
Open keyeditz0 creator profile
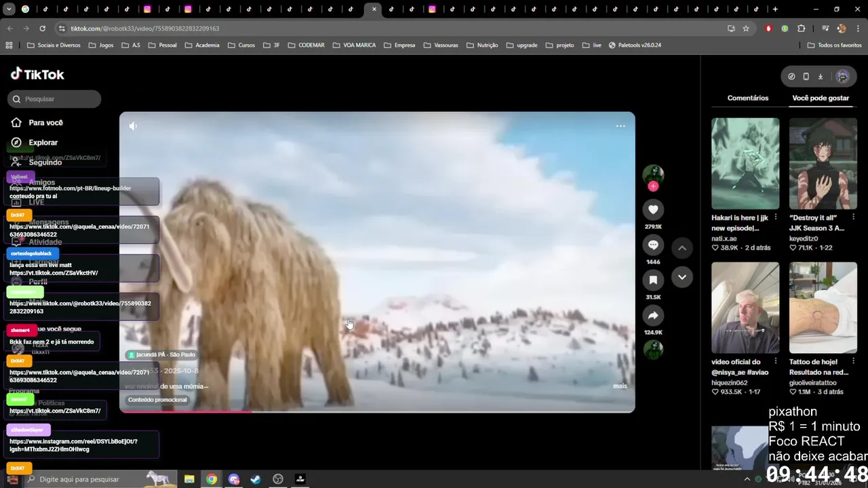(x=804, y=239)
